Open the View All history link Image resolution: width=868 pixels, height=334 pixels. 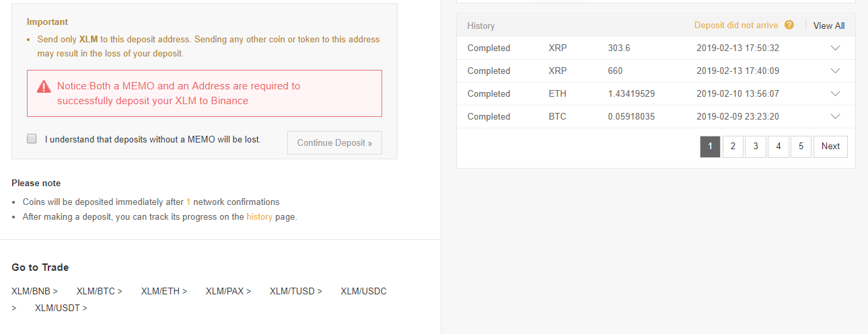coord(829,26)
